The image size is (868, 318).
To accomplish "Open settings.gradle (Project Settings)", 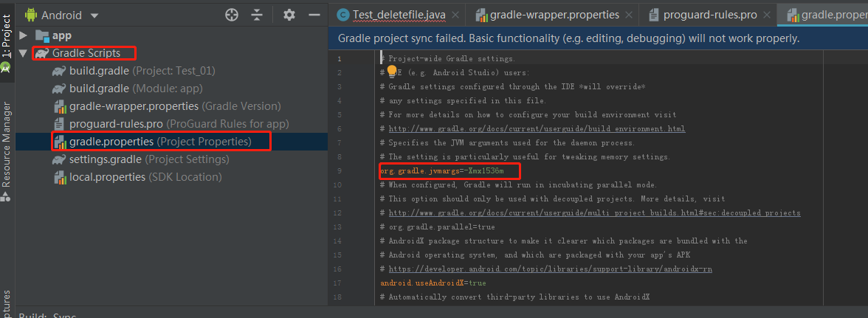I will tap(149, 159).
